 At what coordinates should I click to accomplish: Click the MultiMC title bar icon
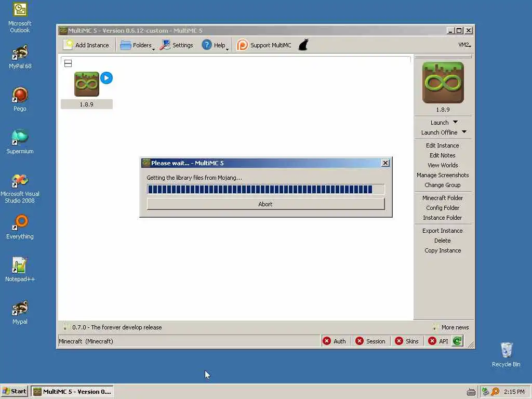click(63, 31)
